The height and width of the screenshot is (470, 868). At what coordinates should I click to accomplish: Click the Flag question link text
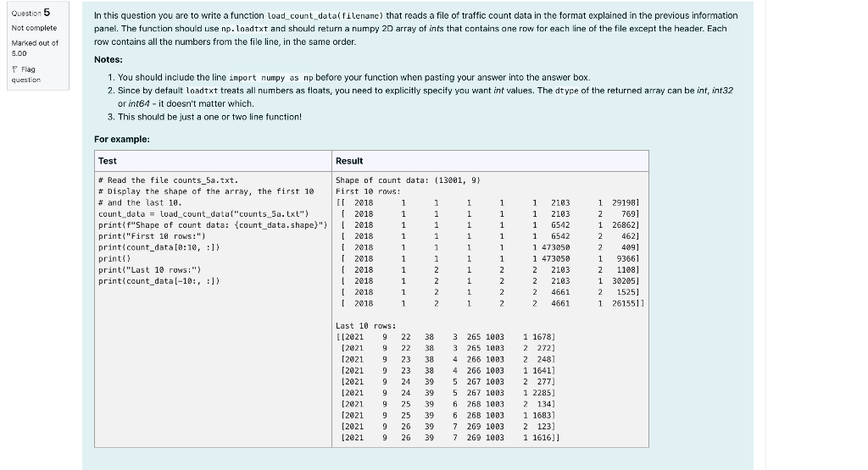[x=26, y=75]
